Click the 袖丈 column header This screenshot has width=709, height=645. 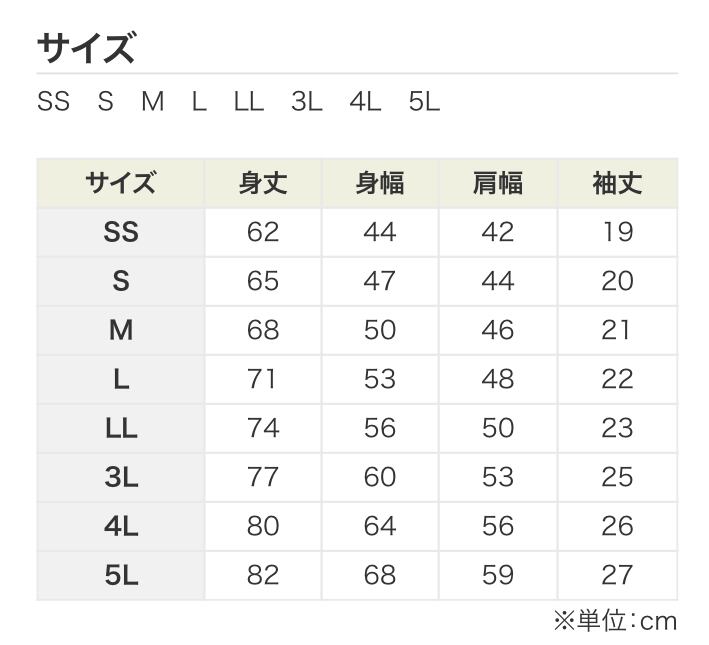[x=617, y=184]
